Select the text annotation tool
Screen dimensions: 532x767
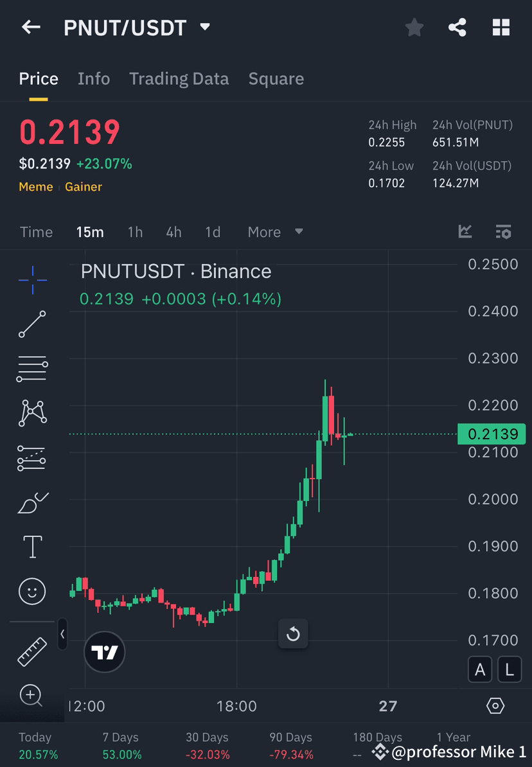[32, 546]
